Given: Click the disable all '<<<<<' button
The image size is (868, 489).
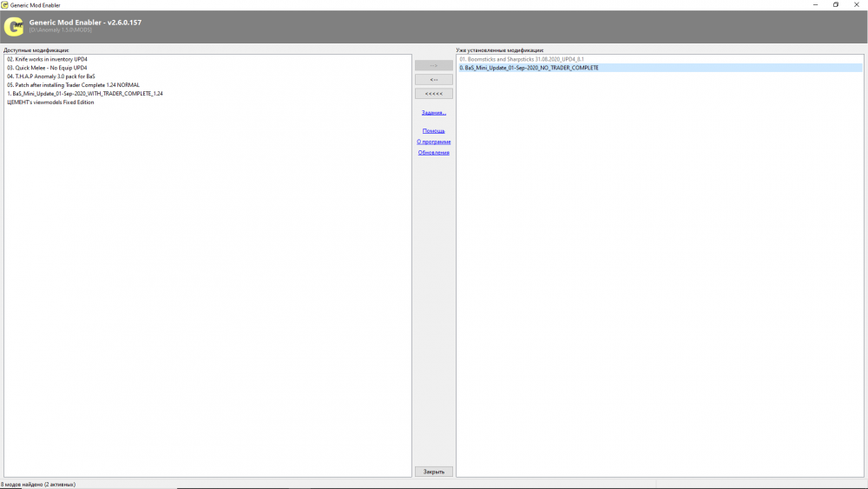Looking at the screenshot, I should [x=434, y=94].
